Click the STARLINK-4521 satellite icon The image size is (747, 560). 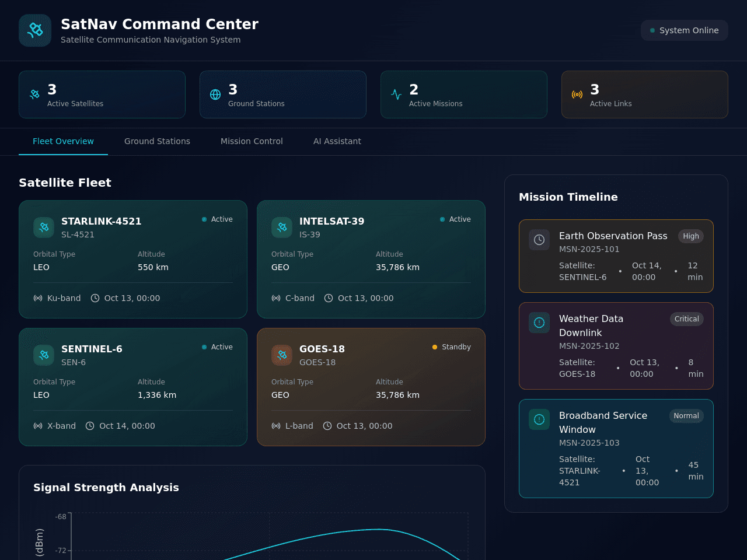click(x=44, y=228)
